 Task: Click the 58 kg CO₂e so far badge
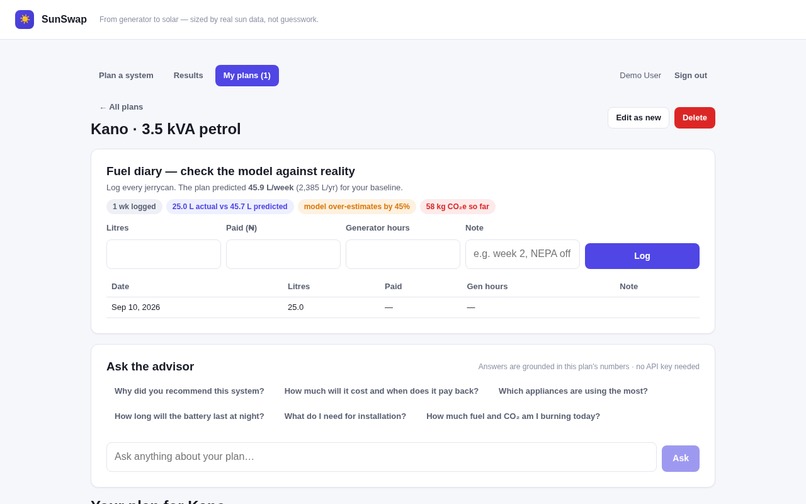point(457,207)
